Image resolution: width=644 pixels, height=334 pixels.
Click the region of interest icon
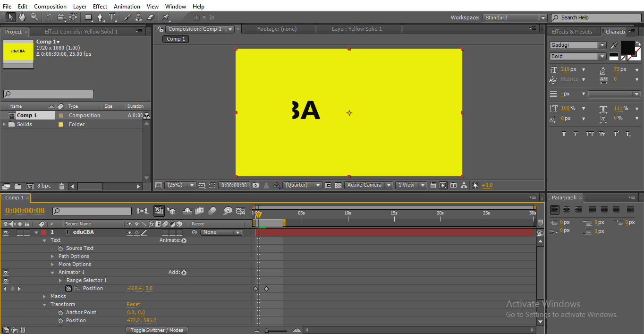coord(212,185)
